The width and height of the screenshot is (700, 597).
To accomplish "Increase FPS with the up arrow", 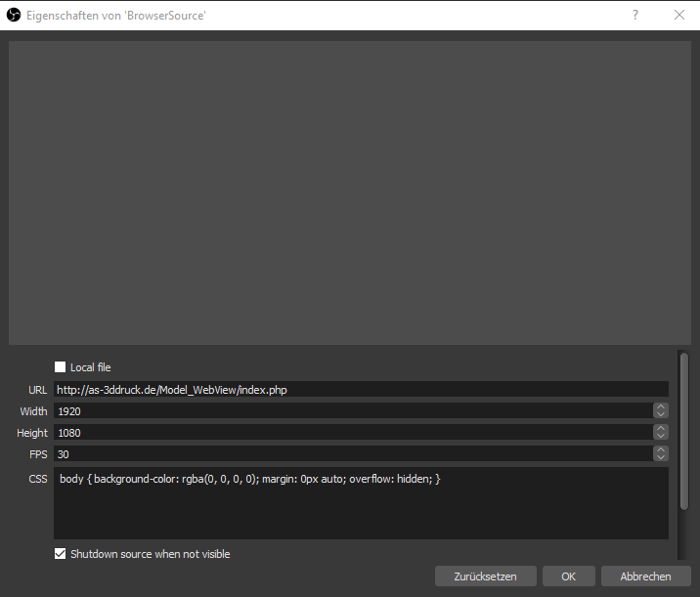I will pos(661,449).
